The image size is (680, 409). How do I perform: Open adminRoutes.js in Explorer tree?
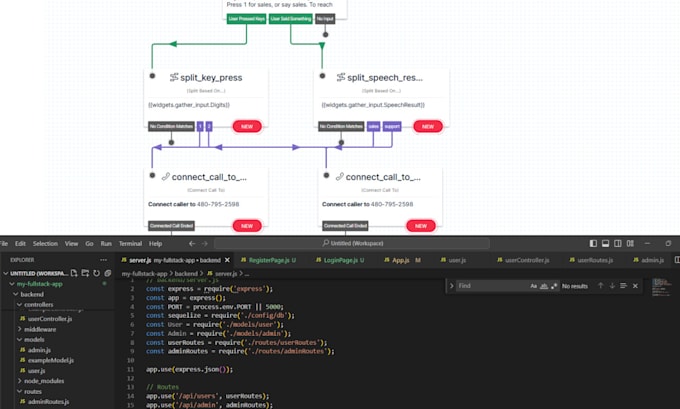pos(48,402)
